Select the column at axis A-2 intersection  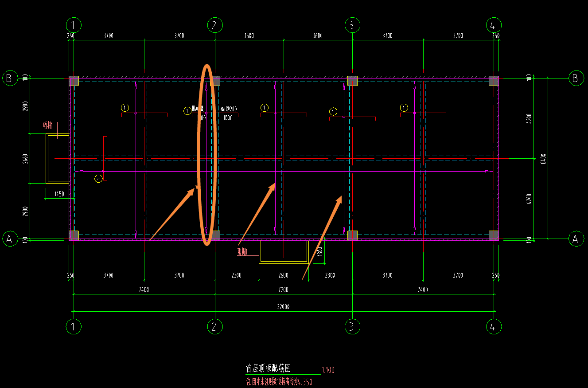click(215, 235)
